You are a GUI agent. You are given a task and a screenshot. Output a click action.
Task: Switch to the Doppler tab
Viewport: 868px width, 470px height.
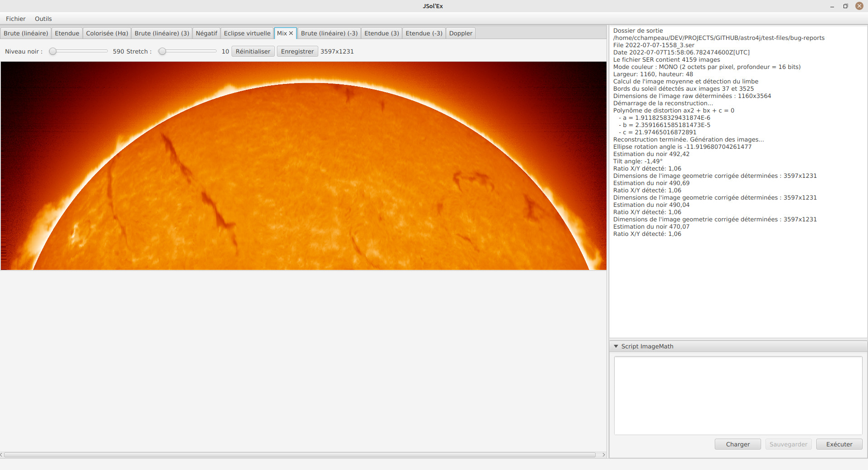pos(461,33)
